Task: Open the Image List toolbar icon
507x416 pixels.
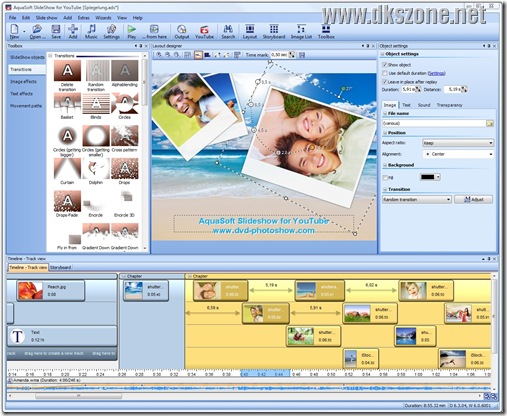Action: click(301, 31)
